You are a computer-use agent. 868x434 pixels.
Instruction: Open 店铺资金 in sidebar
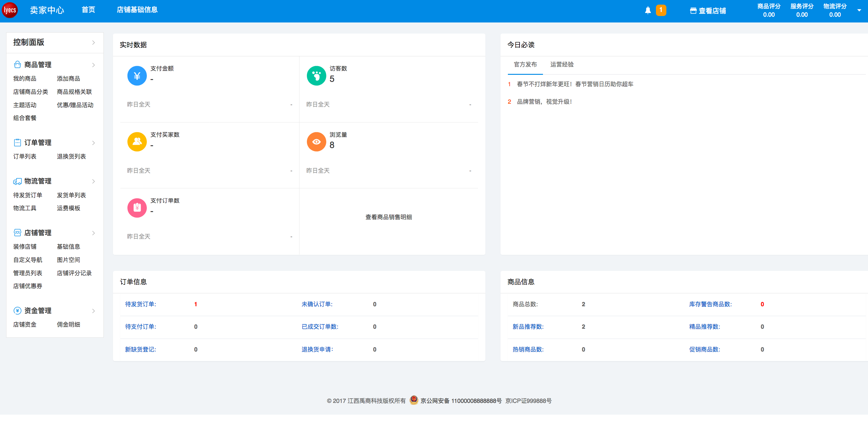pyautogui.click(x=25, y=324)
